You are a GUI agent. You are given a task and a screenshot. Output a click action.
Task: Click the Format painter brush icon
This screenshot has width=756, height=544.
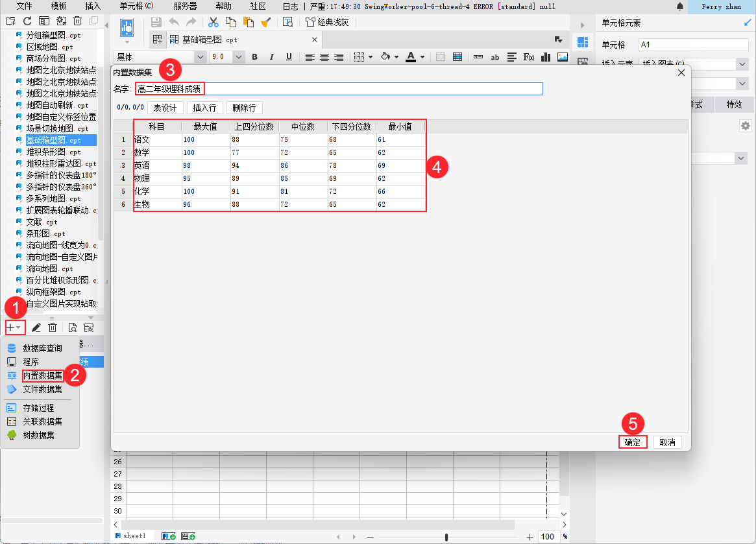(x=265, y=22)
